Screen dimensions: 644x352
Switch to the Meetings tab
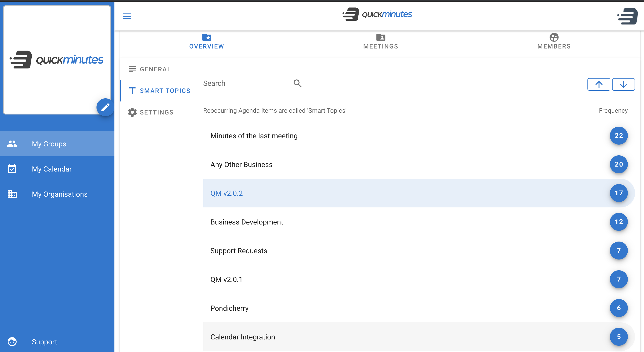[381, 42]
